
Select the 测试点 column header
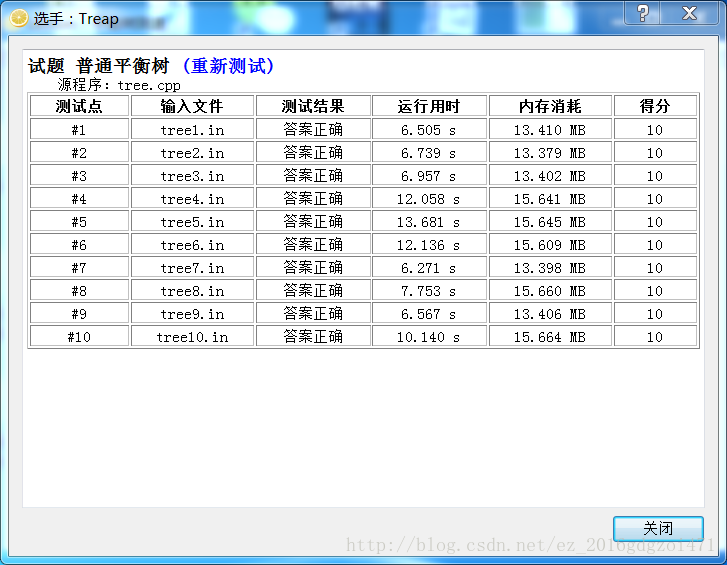pyautogui.click(x=79, y=106)
